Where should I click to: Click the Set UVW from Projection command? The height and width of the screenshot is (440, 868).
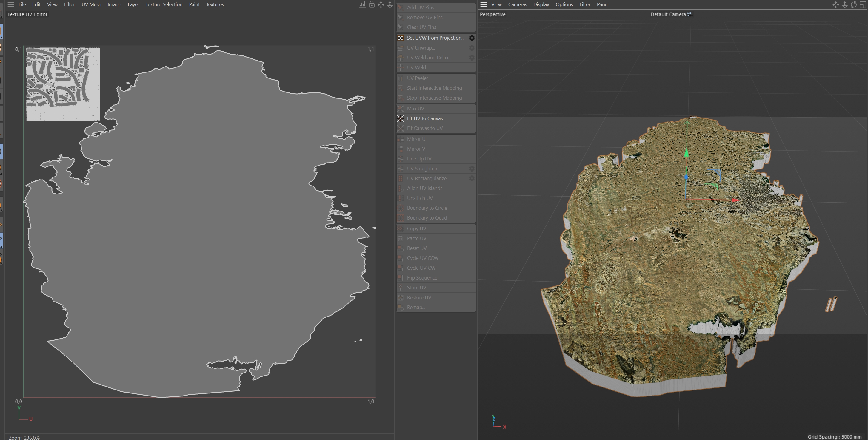pos(435,38)
